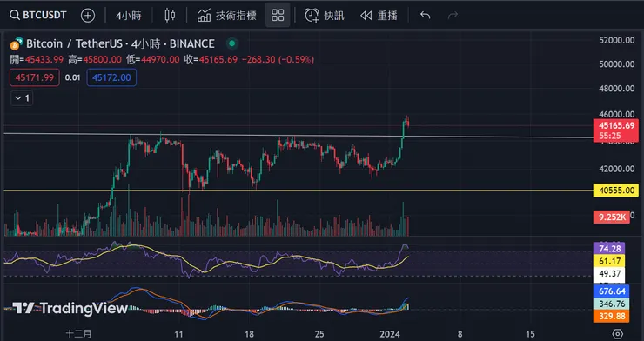Click the change value −268.30 (−0.59%)
Viewport: 644px width, 341px height.
[278, 60]
